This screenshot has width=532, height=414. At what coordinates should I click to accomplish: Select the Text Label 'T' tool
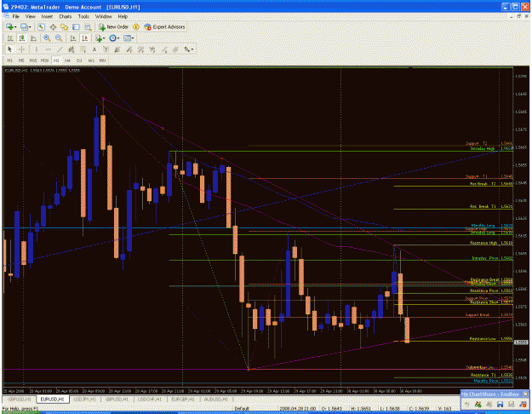(x=106, y=49)
